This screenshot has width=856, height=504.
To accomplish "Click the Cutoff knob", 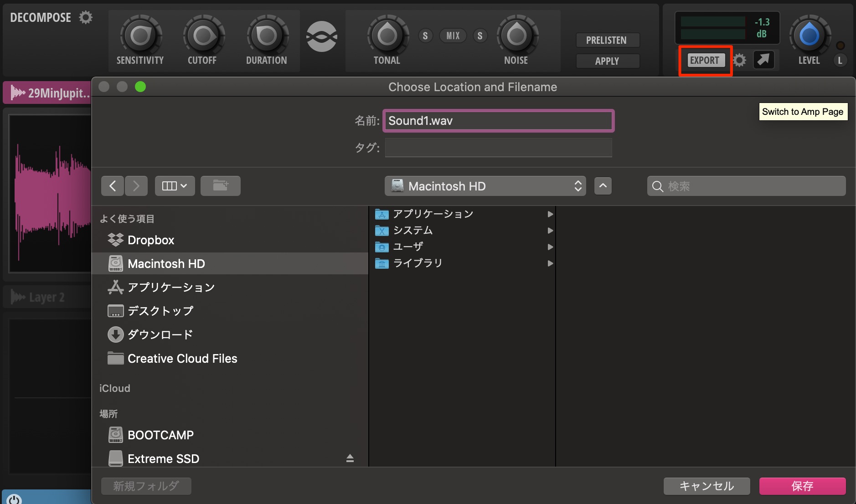I will [x=203, y=35].
